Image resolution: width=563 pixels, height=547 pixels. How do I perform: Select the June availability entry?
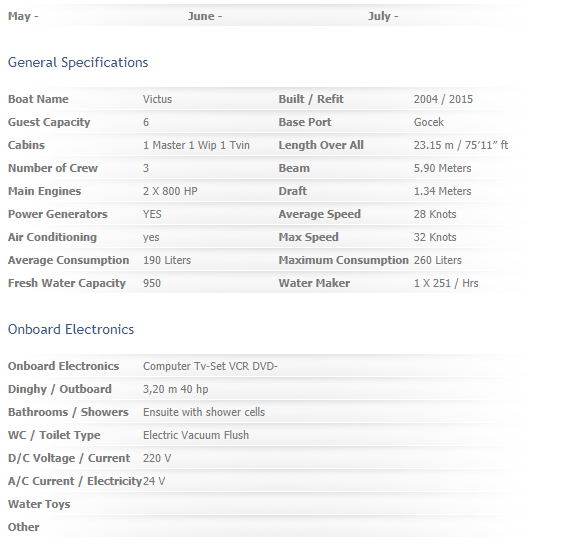pyautogui.click(x=205, y=16)
